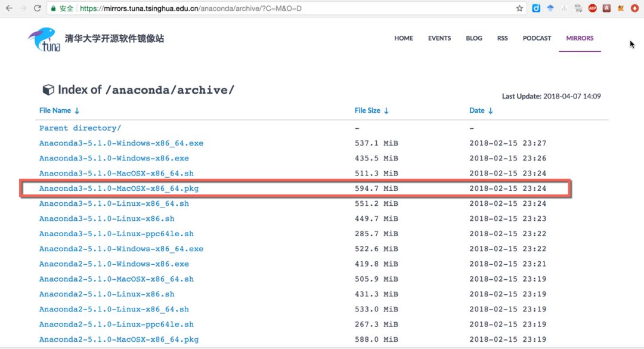The image size is (644, 349).
Task: Click the 551.2 MiB file size
Action: pos(376,203)
